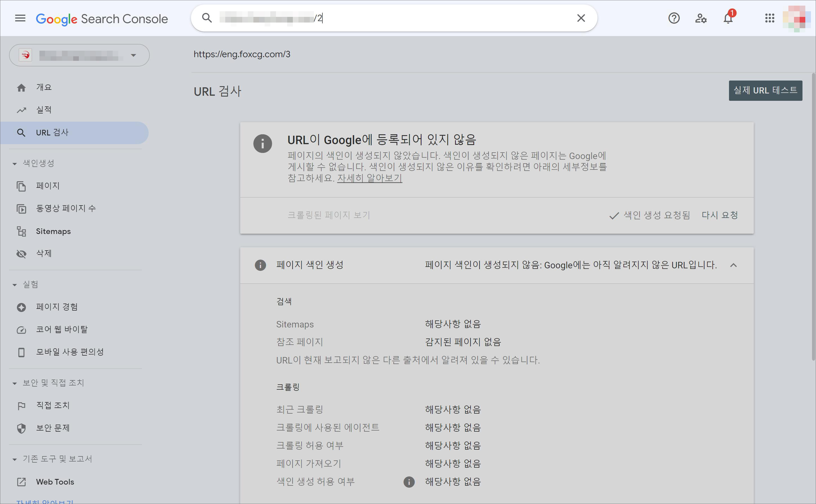Open the Google apps grid

770,18
